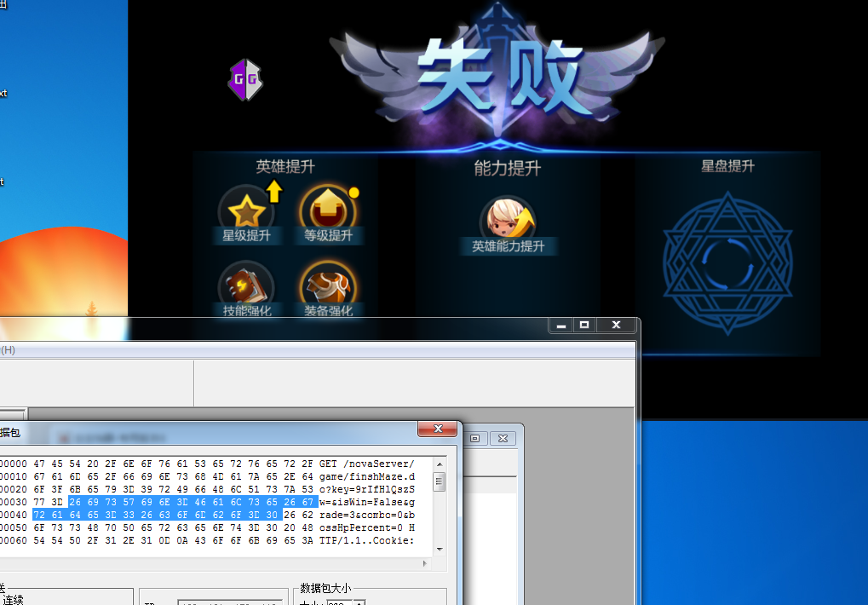
Task: Click the 连续 label in the send group
Action: coord(14,600)
